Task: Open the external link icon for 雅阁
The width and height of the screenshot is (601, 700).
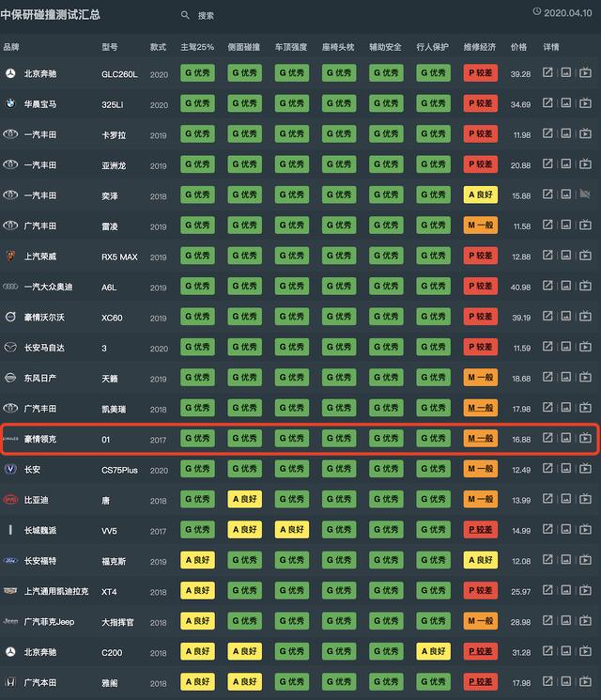Action: [547, 682]
